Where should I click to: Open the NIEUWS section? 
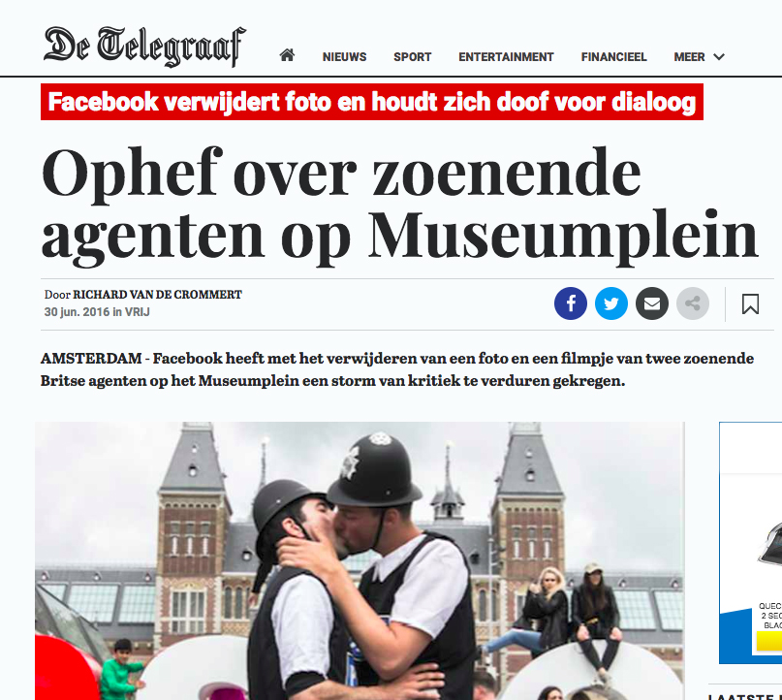click(x=344, y=57)
